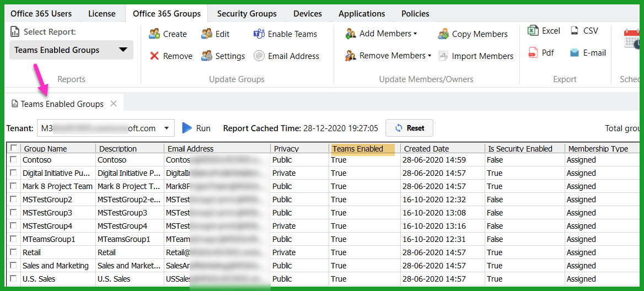Toggle the select-all checkbox in table header

tap(14, 148)
